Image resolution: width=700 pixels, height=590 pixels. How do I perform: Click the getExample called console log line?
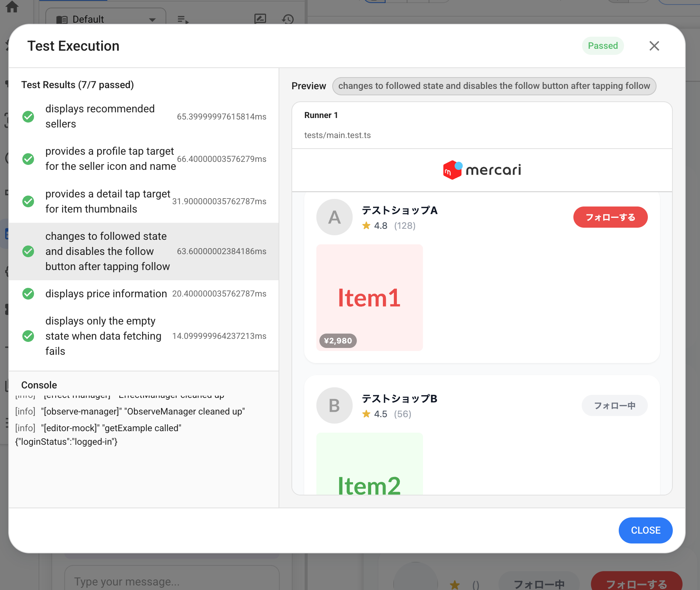pyautogui.click(x=98, y=435)
